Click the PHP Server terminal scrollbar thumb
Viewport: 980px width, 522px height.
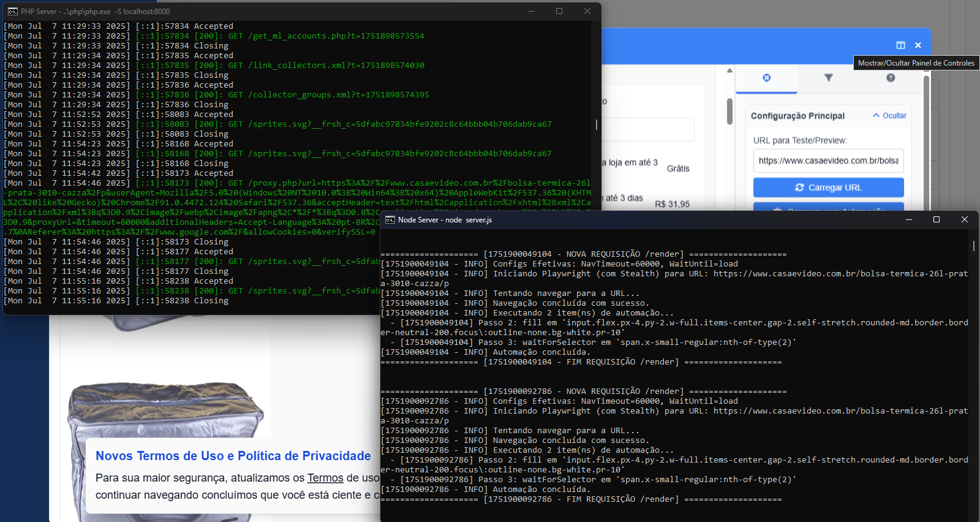(597, 124)
